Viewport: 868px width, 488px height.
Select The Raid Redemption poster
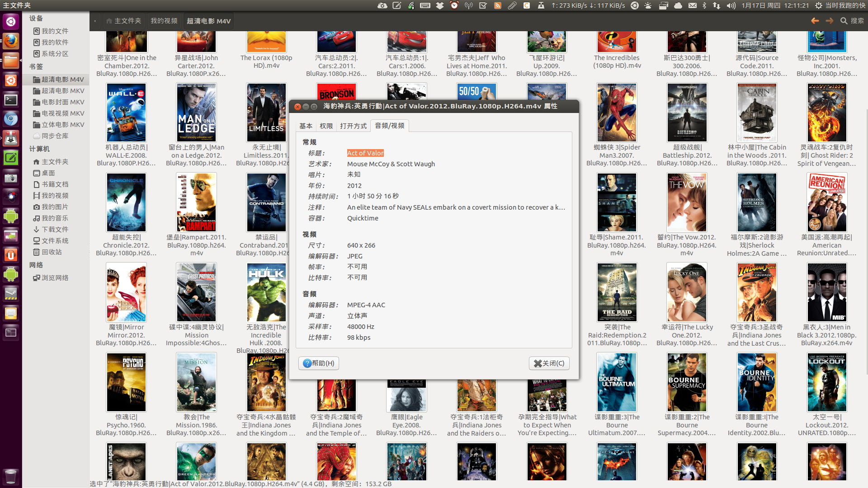click(617, 292)
